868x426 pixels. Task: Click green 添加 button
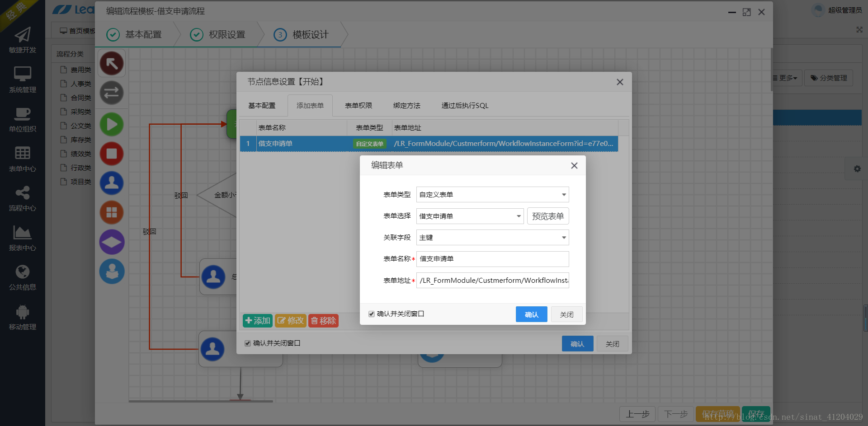click(x=258, y=321)
